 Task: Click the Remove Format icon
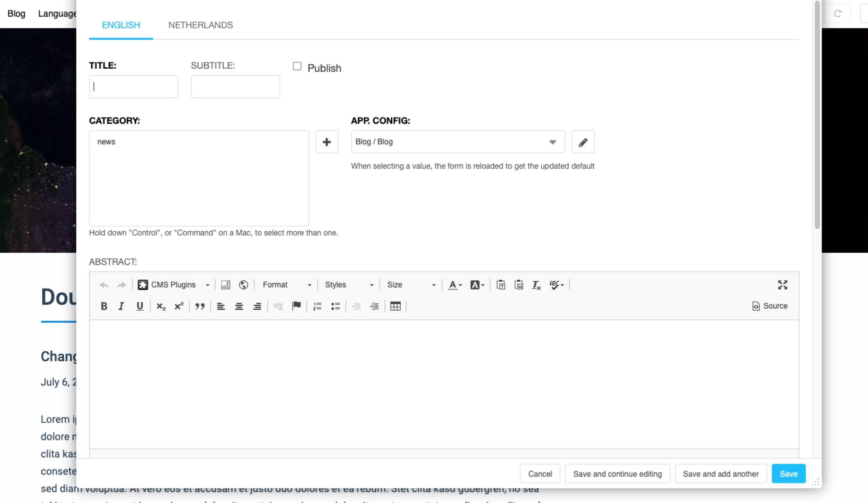click(x=536, y=285)
